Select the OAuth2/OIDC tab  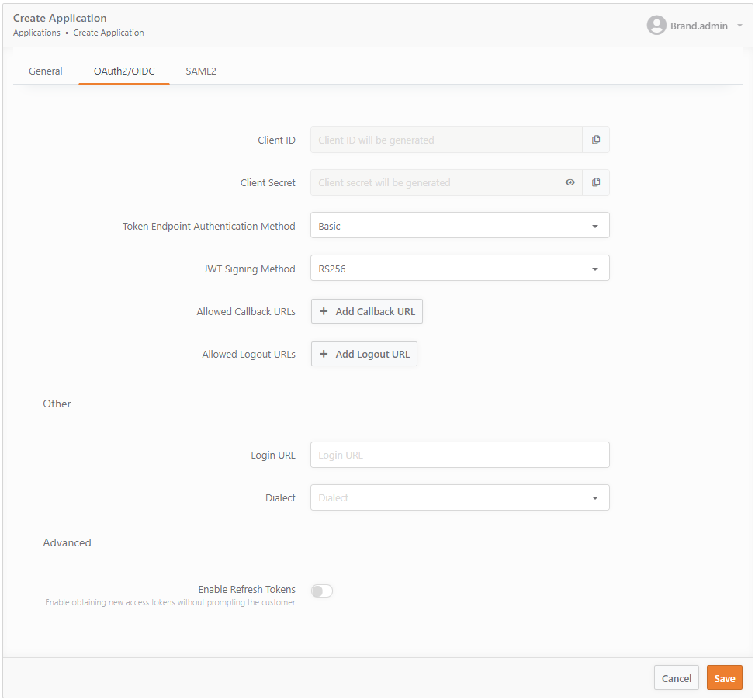point(124,71)
